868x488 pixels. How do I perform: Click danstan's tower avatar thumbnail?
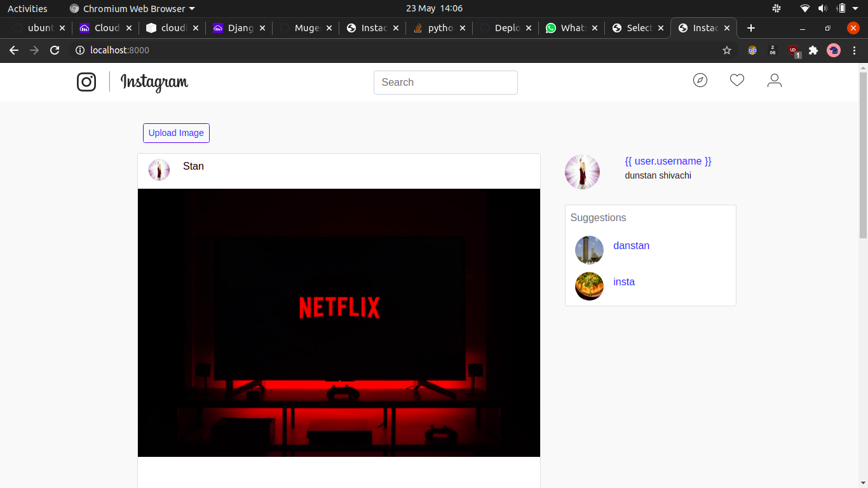tap(589, 250)
